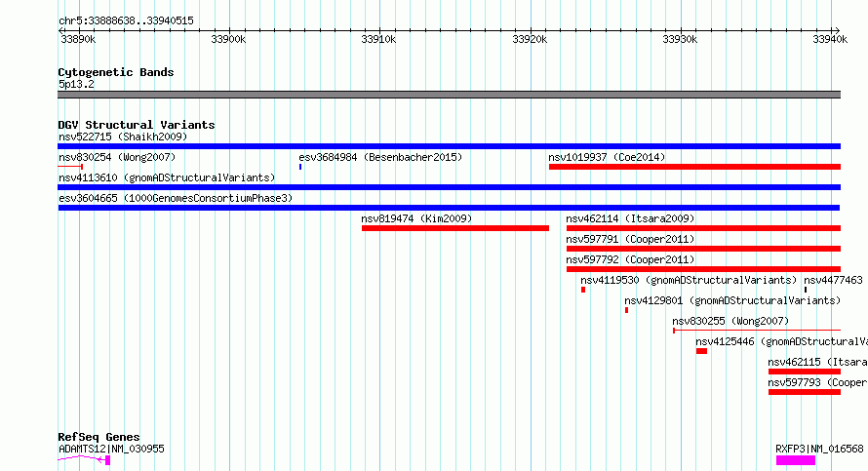Screen dimensions: 868x471
Task: Open the nsv522715 (Shaikh2009) label
Action: (123, 137)
